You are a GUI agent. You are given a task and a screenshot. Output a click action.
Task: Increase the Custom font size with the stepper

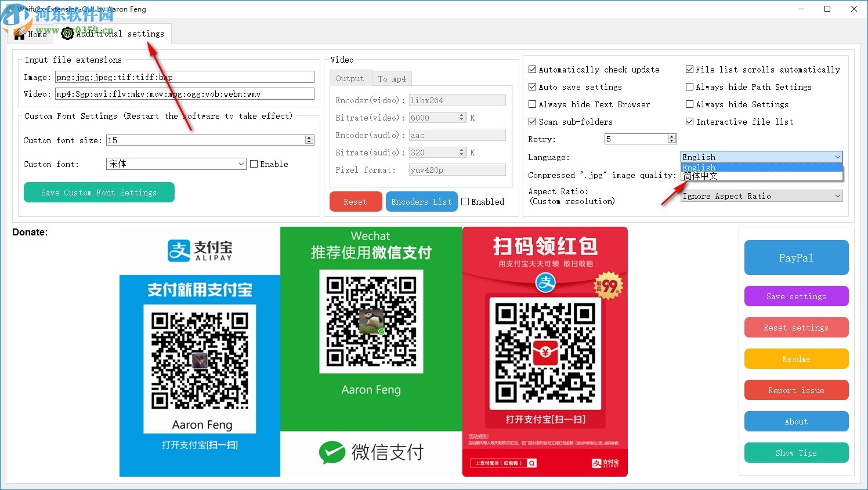tap(310, 137)
